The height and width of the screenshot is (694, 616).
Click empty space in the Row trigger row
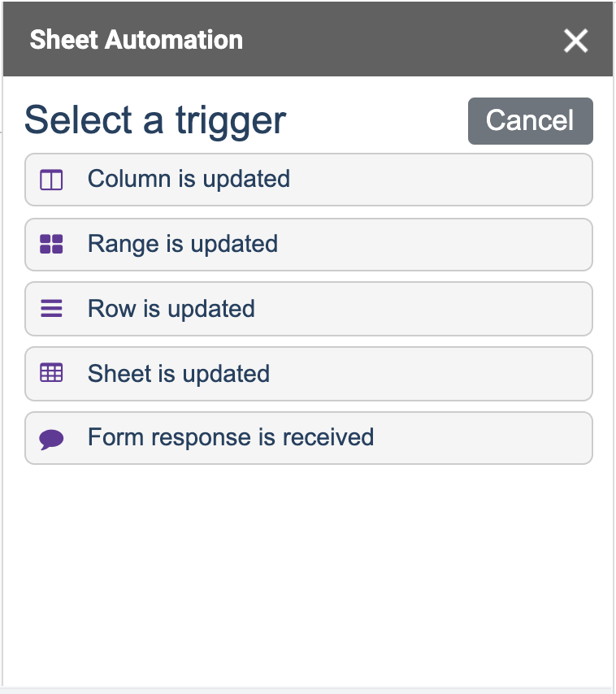click(x=443, y=309)
